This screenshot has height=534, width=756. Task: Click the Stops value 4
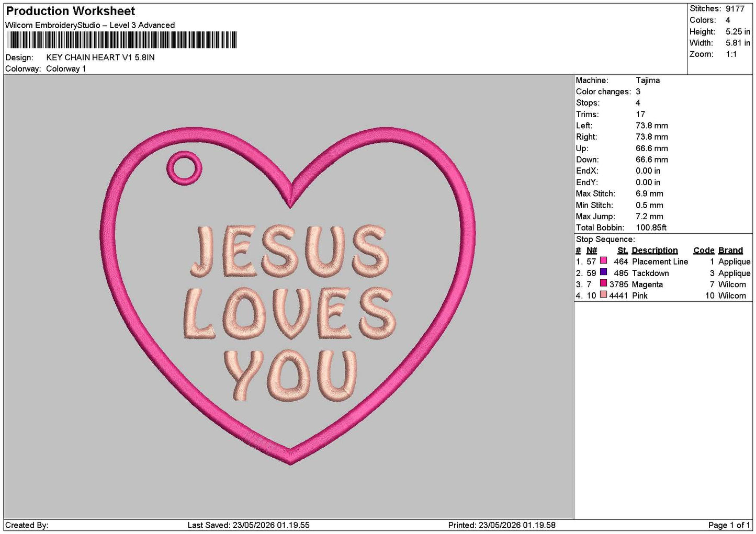pyautogui.click(x=638, y=103)
